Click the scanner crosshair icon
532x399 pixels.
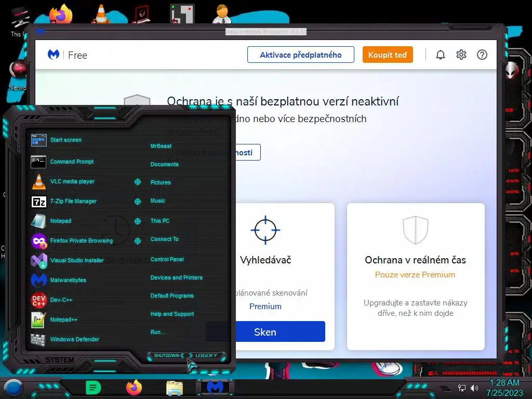(x=265, y=230)
